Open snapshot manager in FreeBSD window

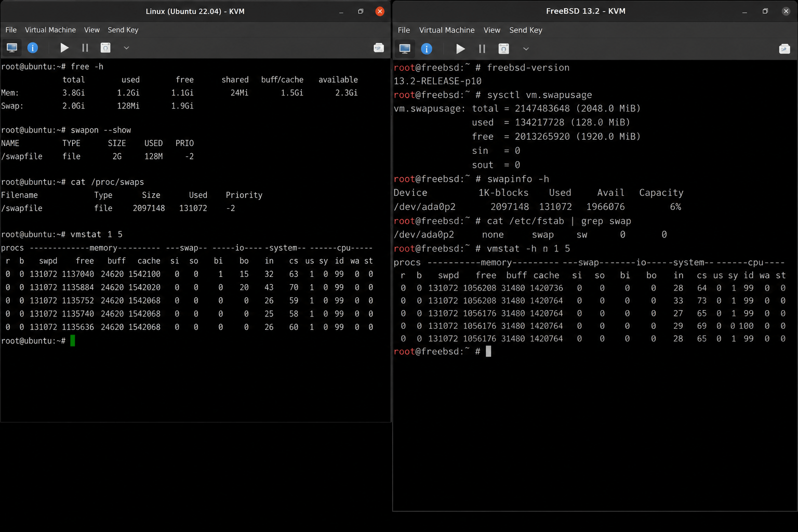tap(784, 49)
